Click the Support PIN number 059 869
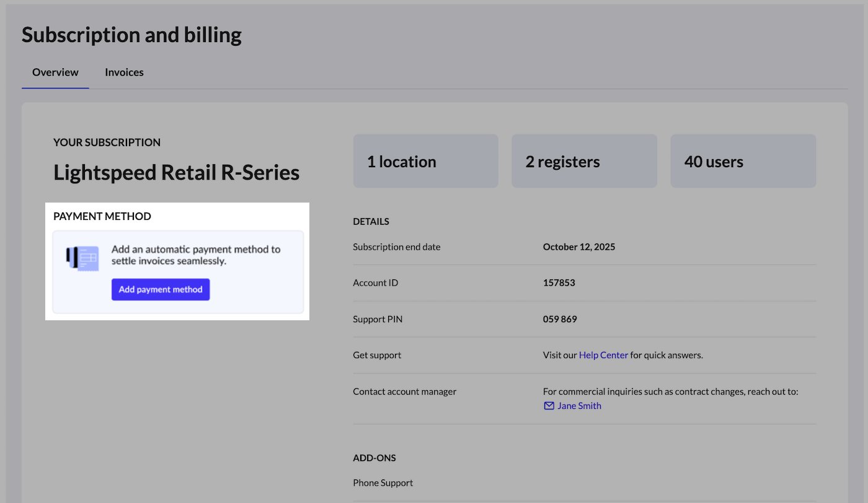The width and height of the screenshot is (868, 503). point(560,319)
